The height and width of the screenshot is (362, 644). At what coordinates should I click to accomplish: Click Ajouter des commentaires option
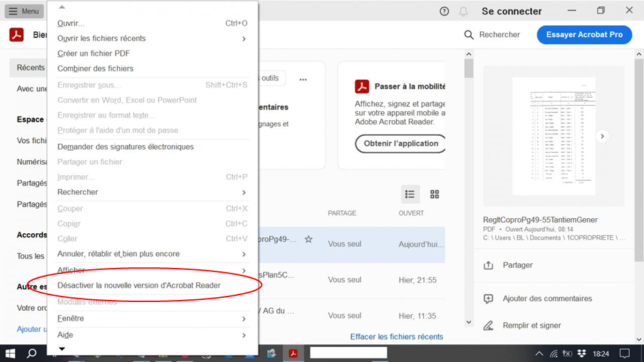pyautogui.click(x=547, y=299)
